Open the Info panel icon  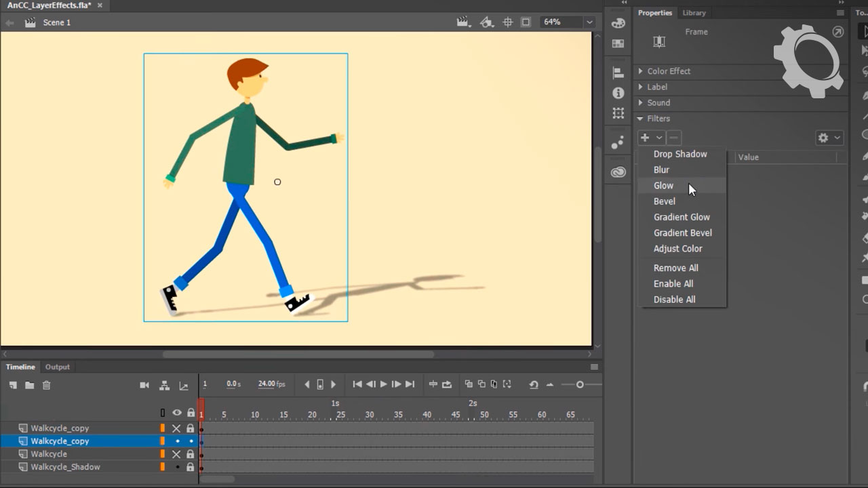[618, 93]
